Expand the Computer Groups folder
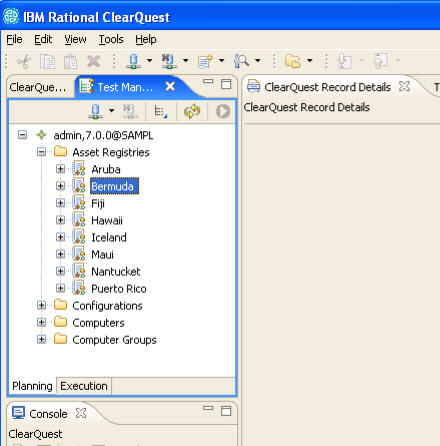The image size is (440, 446). click(x=41, y=339)
